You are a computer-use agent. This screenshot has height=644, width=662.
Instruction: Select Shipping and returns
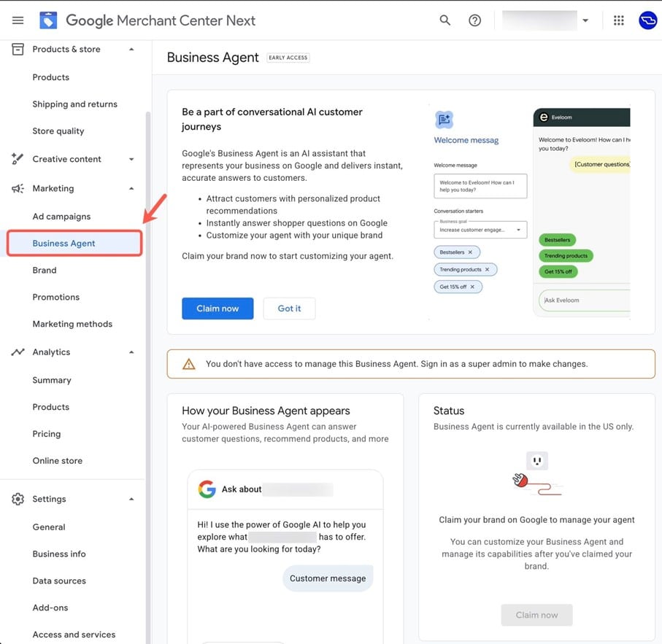[x=74, y=104]
